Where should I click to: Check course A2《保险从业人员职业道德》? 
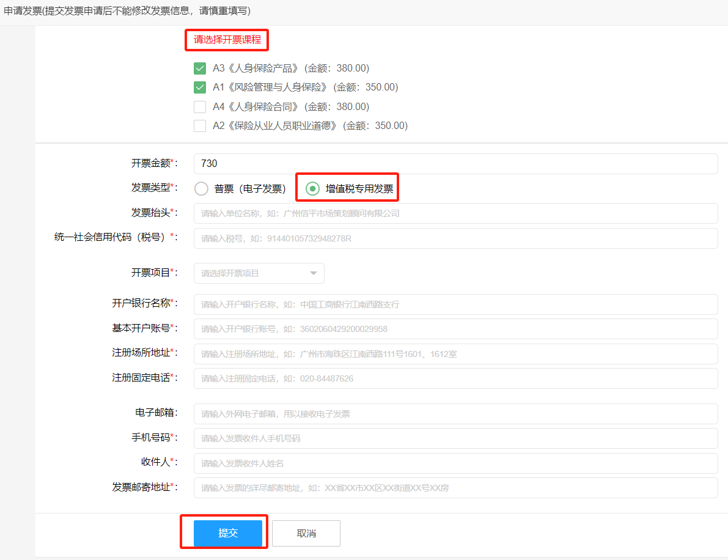[x=200, y=125]
